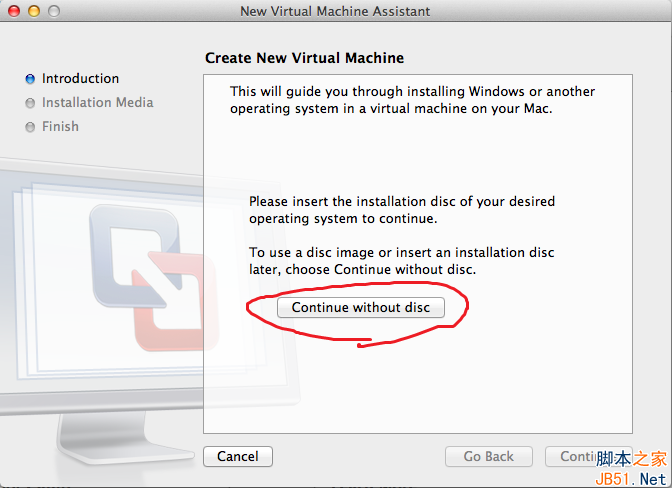Click the Go Back button

point(488,456)
